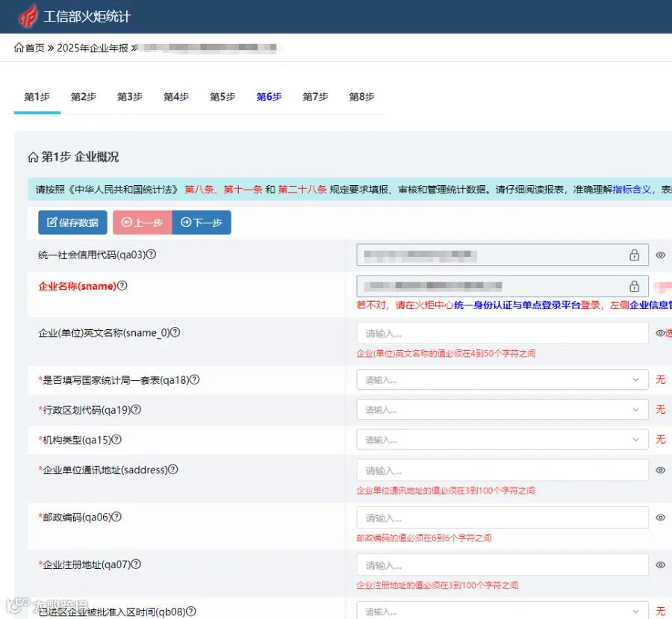Focus the 邮政编码(qa06) input field
The image size is (672, 619).
503,518
